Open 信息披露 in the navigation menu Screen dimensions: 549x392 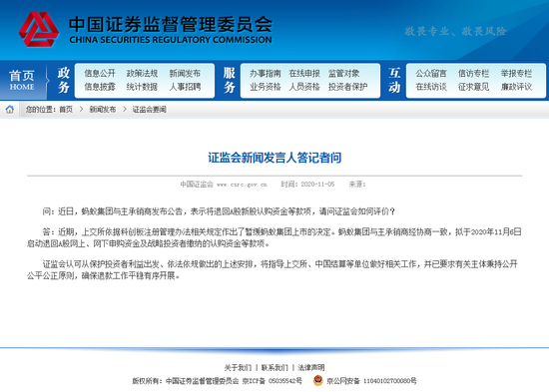(x=100, y=87)
